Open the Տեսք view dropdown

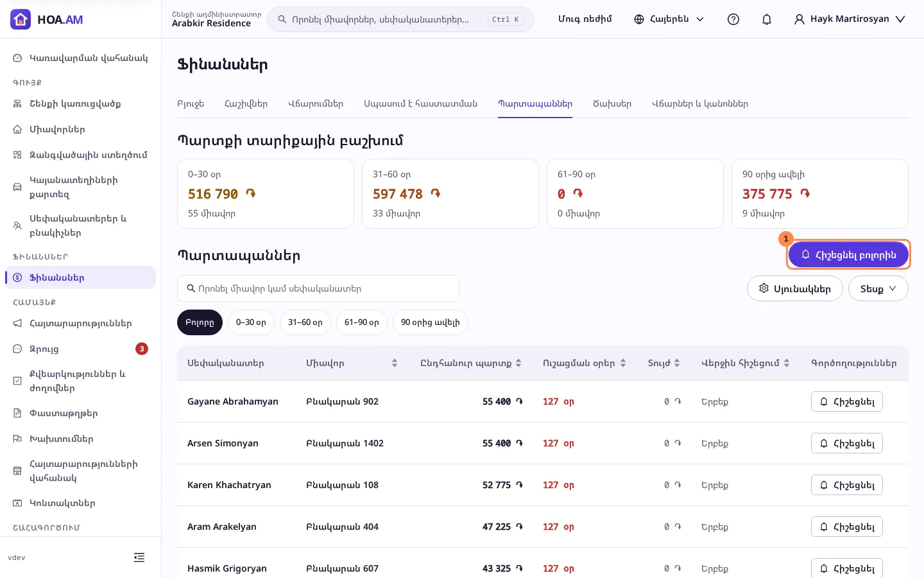[878, 288]
